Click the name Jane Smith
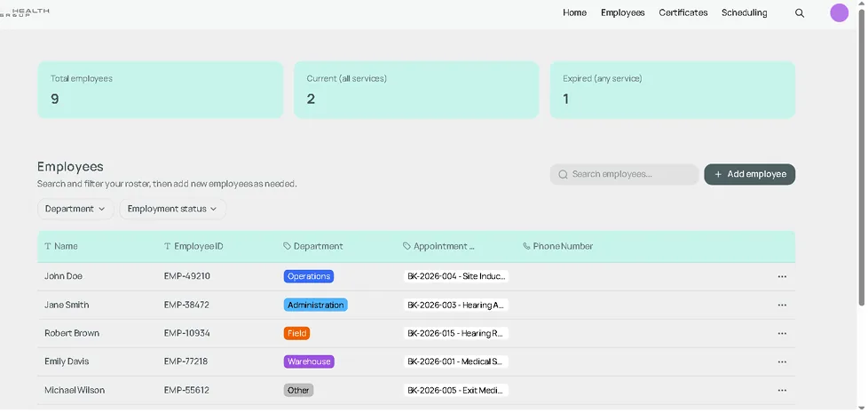 click(x=67, y=305)
